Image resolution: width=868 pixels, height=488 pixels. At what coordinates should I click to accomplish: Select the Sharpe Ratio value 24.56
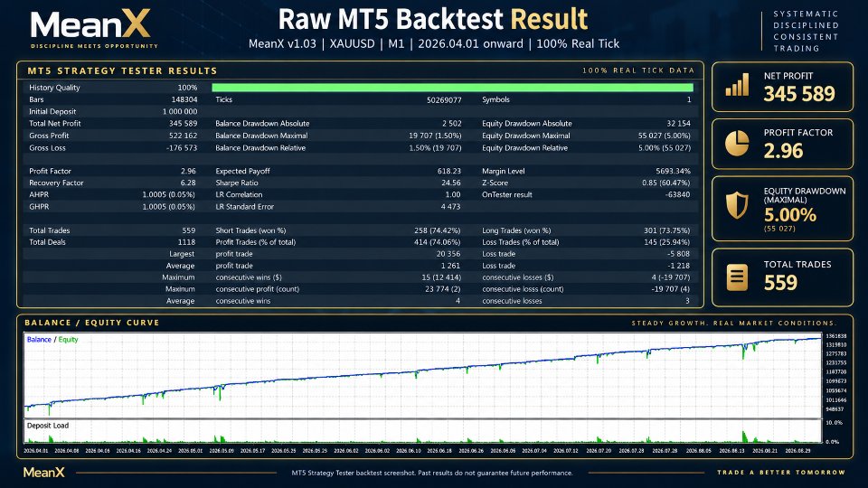click(451, 183)
